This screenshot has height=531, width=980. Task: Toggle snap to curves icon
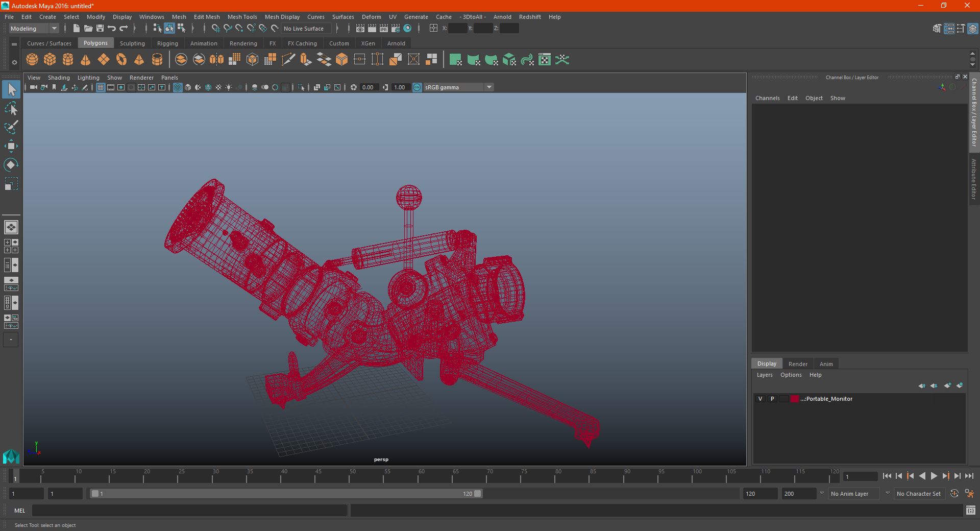228,29
